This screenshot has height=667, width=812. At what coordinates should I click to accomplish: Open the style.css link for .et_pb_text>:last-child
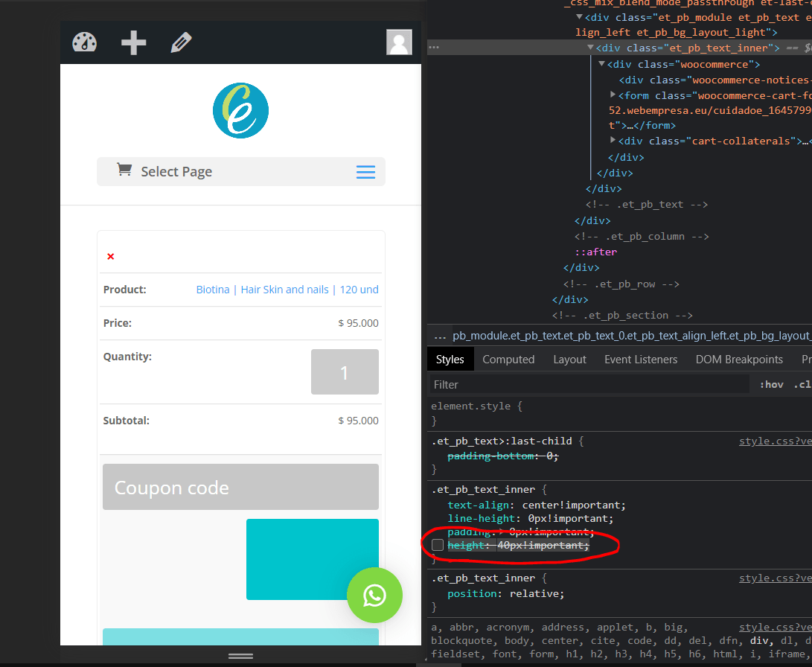coord(776,441)
